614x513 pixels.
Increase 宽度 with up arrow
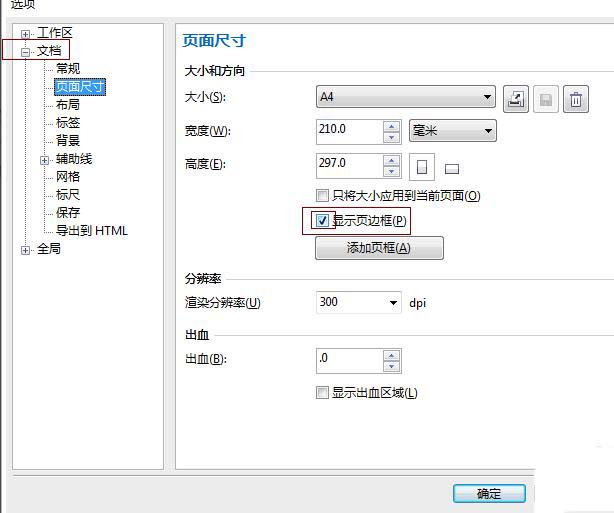[392, 126]
